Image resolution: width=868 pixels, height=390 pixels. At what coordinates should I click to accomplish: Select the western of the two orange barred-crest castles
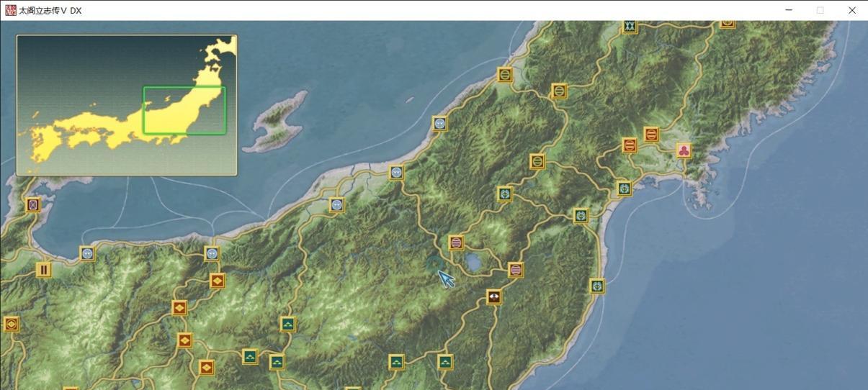click(x=630, y=145)
